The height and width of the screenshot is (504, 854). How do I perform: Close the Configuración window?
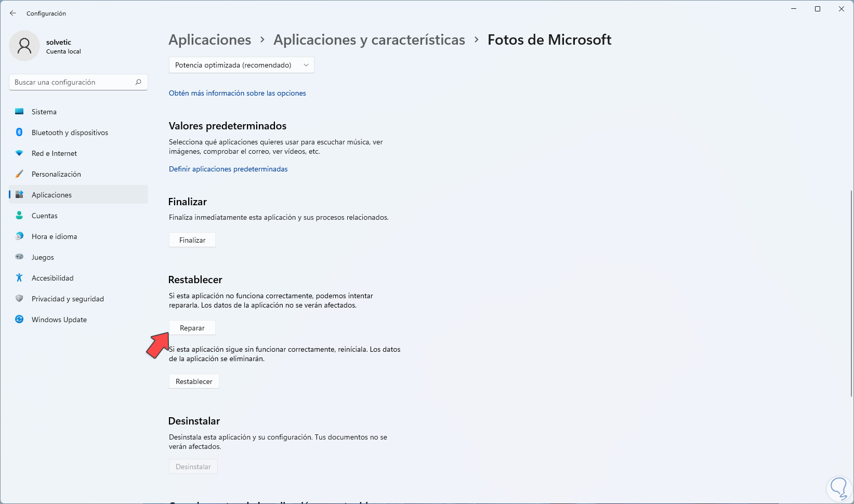point(842,9)
